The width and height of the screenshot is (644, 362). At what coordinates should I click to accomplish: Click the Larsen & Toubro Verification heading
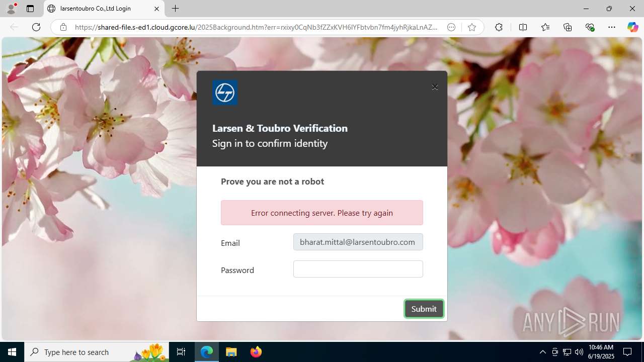click(280, 128)
